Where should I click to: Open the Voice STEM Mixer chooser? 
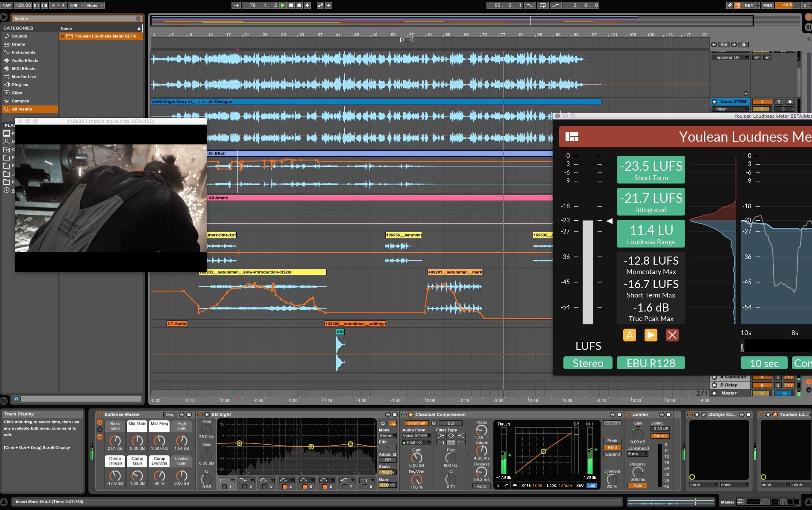pyautogui.click(x=730, y=109)
